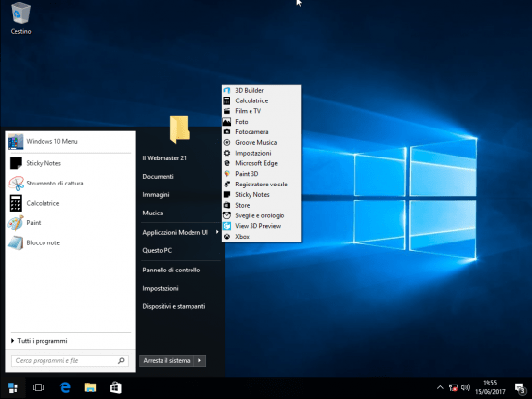532x399 pixels.
Task: Show hidden tray icons chevron
Action: click(x=440, y=387)
